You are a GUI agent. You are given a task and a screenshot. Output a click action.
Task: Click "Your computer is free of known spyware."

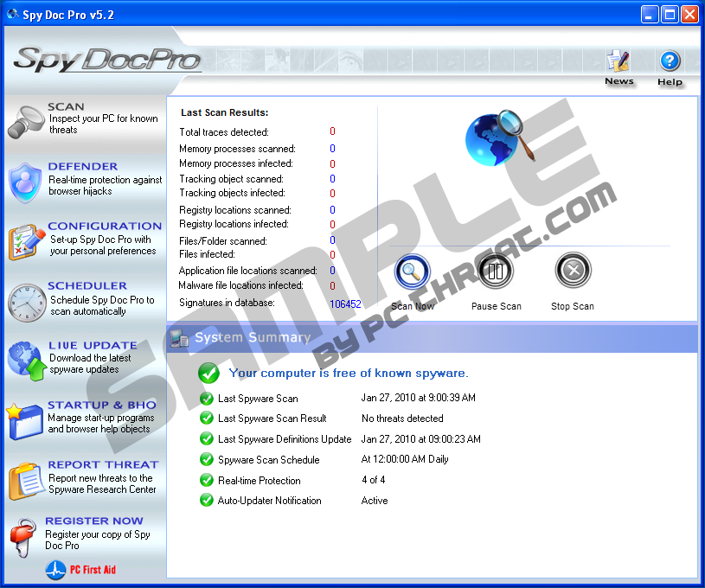349,373
